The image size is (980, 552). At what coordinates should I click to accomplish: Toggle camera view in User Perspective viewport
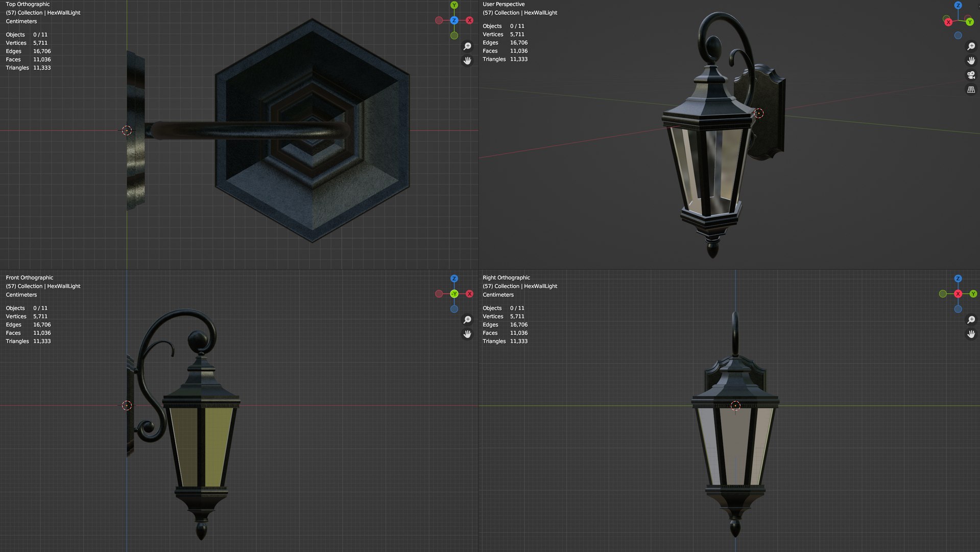[971, 75]
